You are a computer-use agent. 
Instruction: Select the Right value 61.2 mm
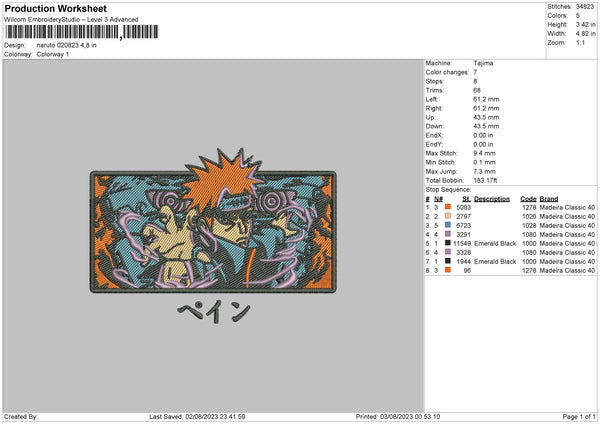pos(486,108)
